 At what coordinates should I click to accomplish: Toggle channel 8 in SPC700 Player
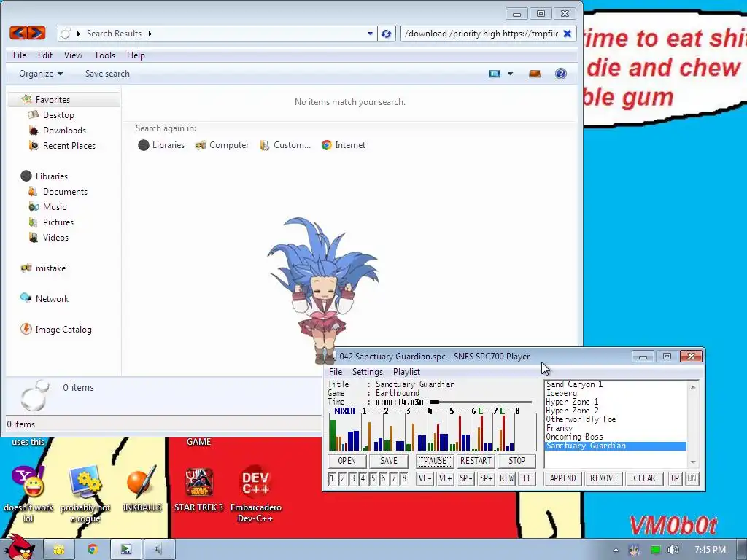click(404, 478)
